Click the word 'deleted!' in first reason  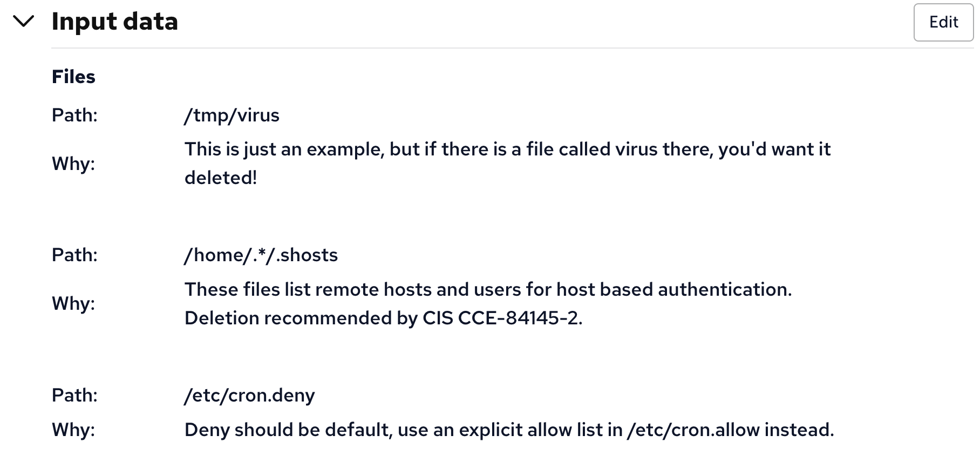click(x=221, y=178)
